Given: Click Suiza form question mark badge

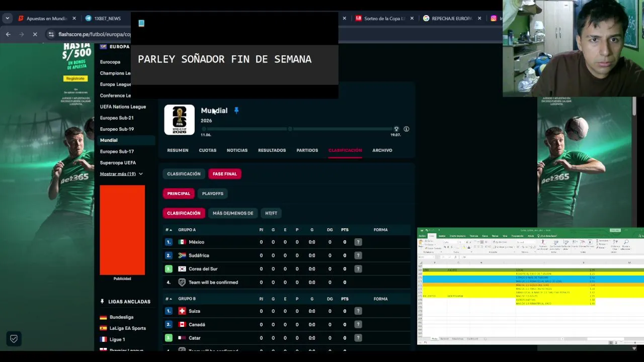Looking at the screenshot, I should click(358, 311).
